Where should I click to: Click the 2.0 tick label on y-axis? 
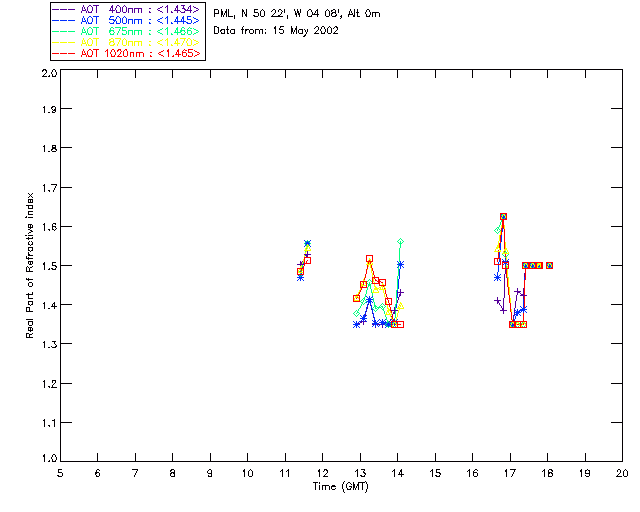(x=49, y=73)
